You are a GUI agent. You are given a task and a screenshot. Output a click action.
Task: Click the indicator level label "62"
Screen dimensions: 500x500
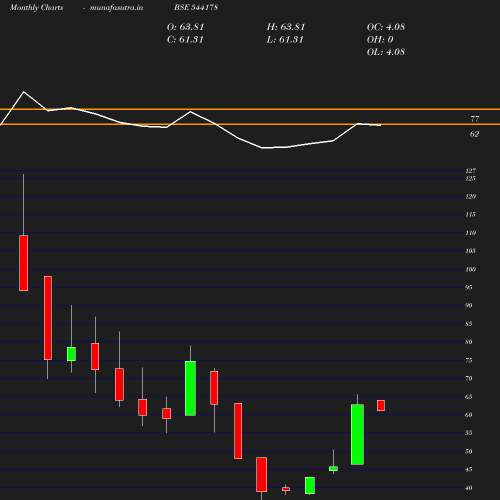(x=474, y=134)
